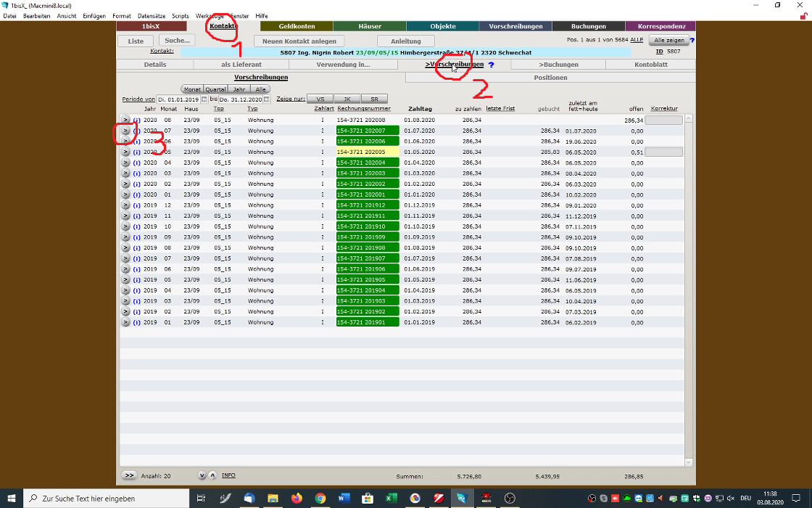The height and width of the screenshot is (508, 812).
Task: Click Neuen Kontakt anlegen button
Action: [x=299, y=41]
